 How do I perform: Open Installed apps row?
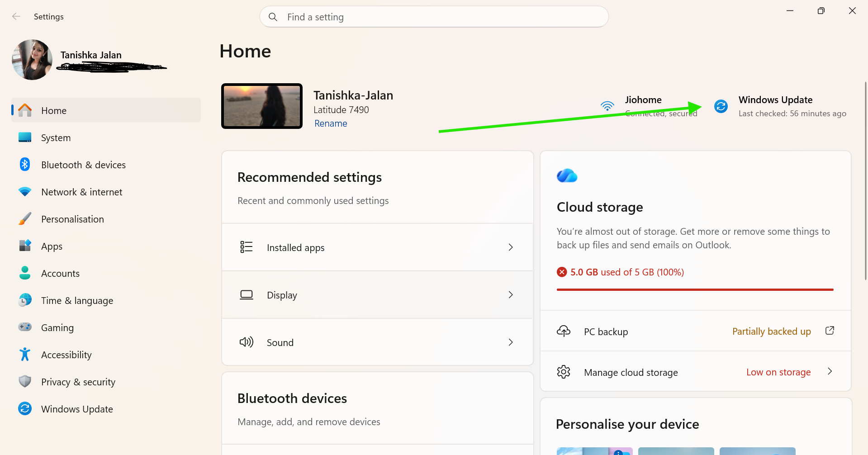[378, 247]
